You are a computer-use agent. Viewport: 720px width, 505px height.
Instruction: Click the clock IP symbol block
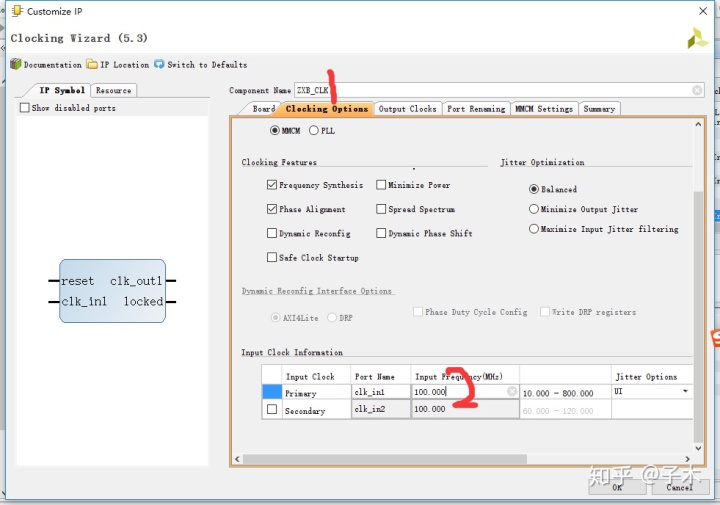[x=112, y=291]
